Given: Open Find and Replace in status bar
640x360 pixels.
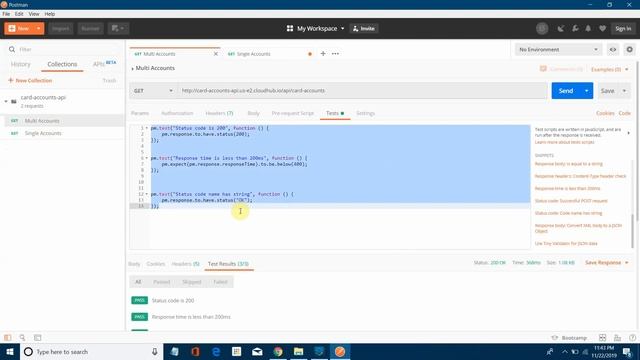Looking at the screenshot, I should pyautogui.click(x=22, y=338).
